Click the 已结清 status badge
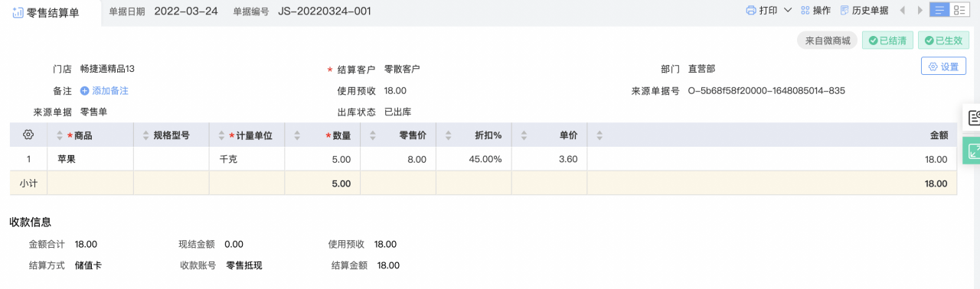980x289 pixels. [x=887, y=41]
